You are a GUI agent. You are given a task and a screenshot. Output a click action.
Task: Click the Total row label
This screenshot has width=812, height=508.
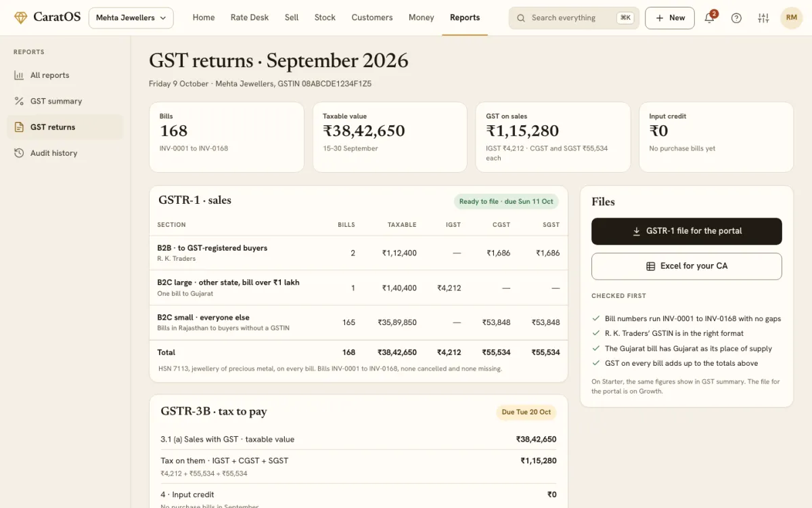click(x=166, y=352)
